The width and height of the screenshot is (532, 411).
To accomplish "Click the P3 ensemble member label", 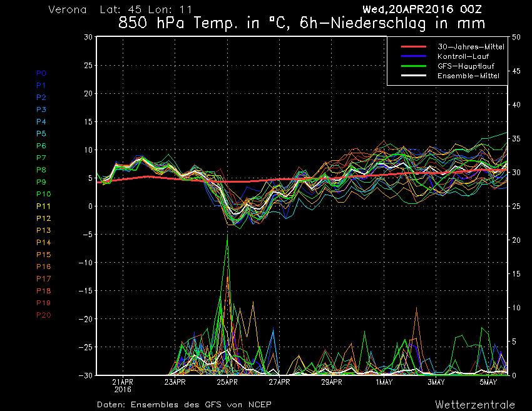I will pos(41,109).
